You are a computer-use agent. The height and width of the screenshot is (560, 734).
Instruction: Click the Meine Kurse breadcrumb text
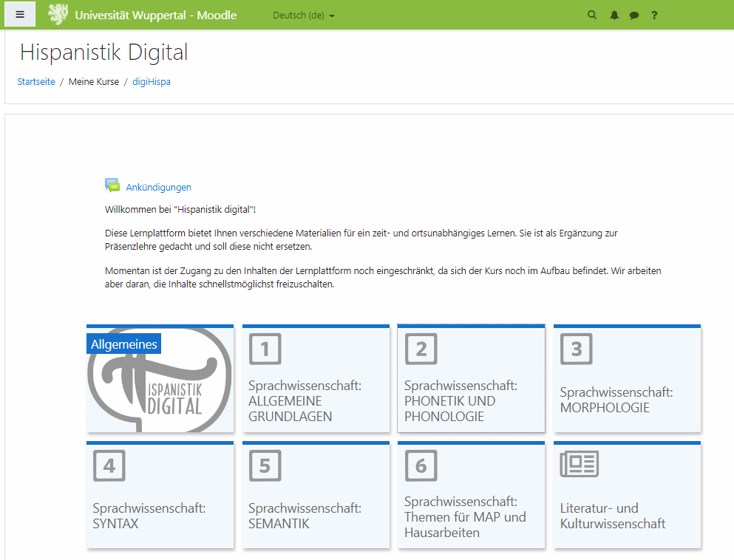tap(94, 81)
